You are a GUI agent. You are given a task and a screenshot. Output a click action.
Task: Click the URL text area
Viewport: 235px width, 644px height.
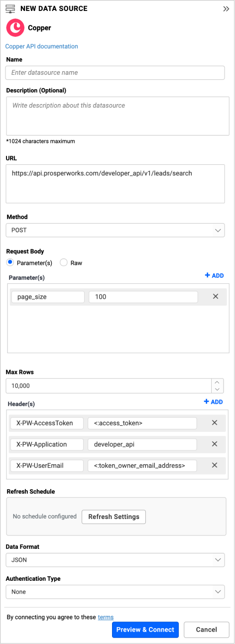(115, 184)
